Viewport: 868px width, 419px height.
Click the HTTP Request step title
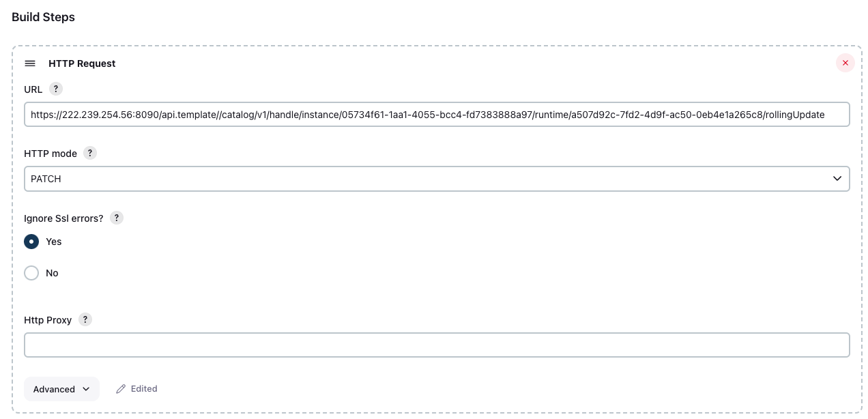tap(82, 63)
